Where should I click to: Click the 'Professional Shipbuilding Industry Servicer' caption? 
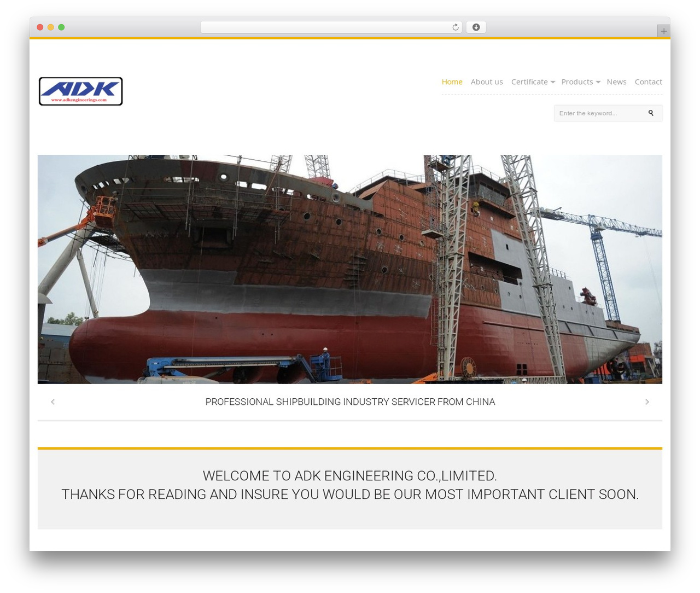pyautogui.click(x=350, y=402)
